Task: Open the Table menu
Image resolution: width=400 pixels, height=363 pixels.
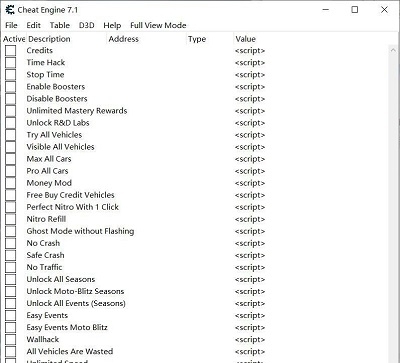Action: pos(60,25)
